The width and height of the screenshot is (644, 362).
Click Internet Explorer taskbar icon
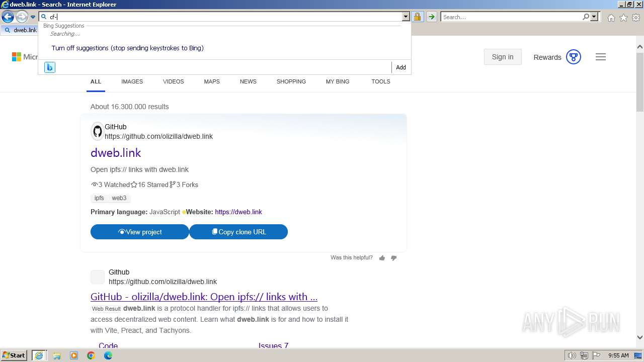(x=39, y=355)
